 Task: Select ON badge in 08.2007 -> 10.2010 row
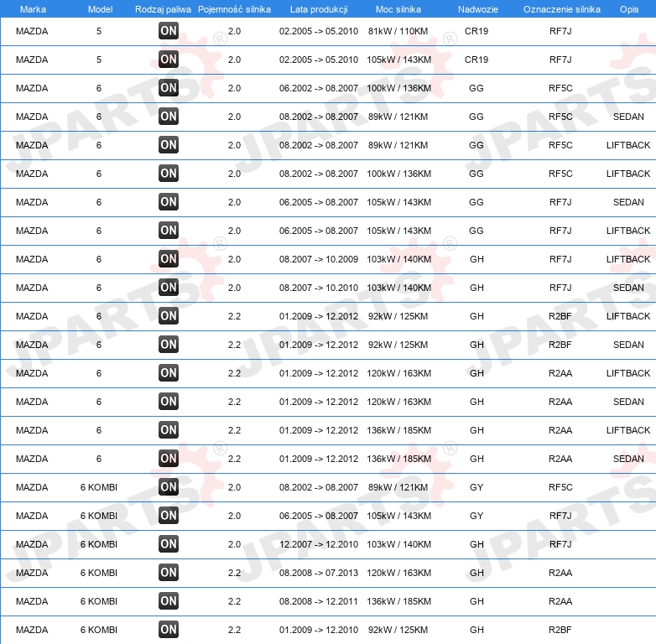tap(169, 288)
